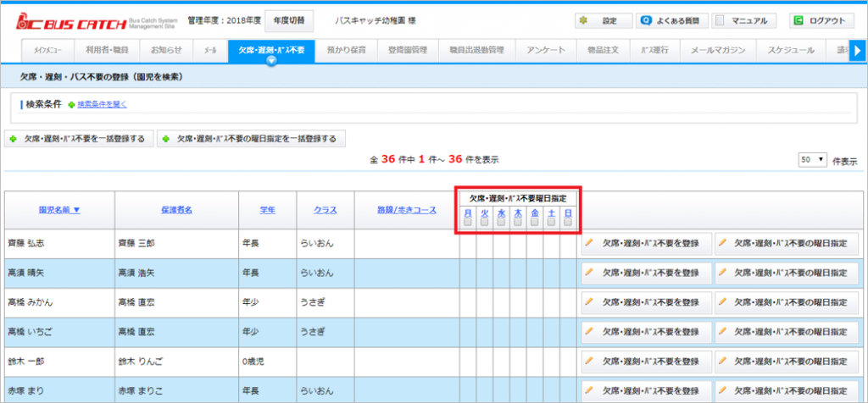The width and height of the screenshot is (868, 403).
Task: Click the ログアウト logout button
Action: pyautogui.click(x=821, y=21)
